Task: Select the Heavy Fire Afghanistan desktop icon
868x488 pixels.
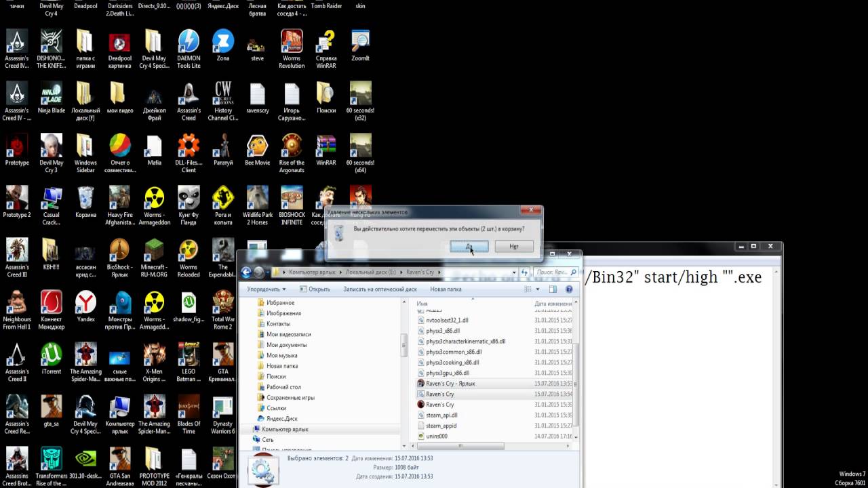Action: (x=120, y=206)
